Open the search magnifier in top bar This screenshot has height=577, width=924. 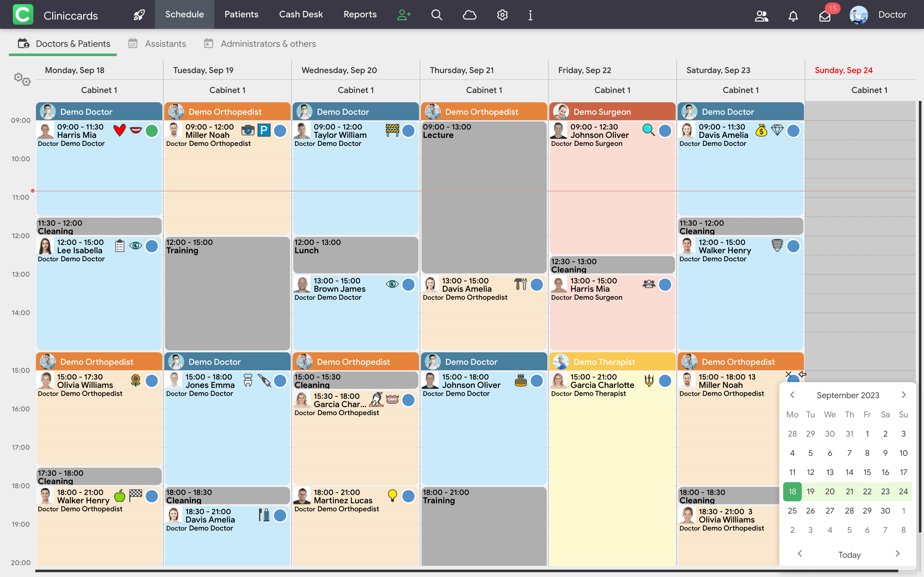[x=436, y=15]
